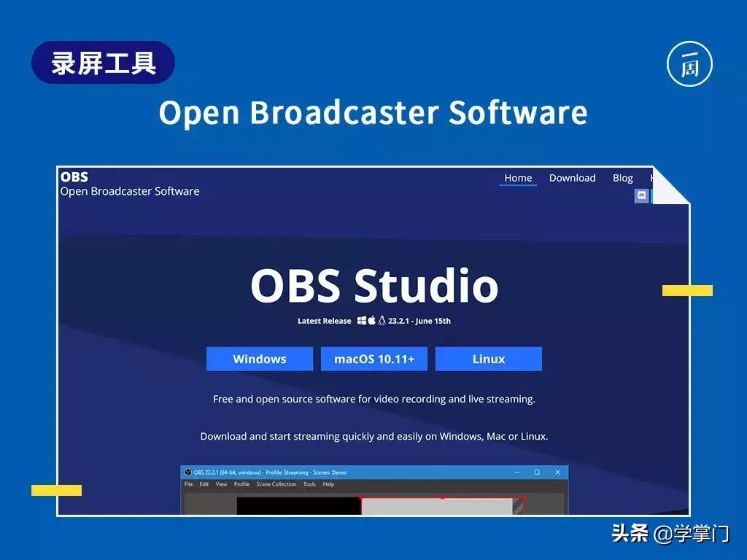
Task: Click "Free and open source software" description text
Action: click(374, 399)
